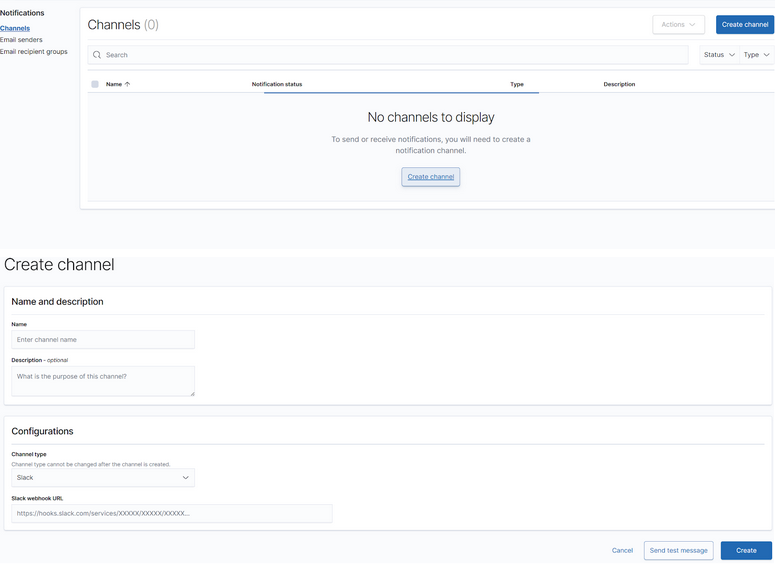Sort by Notification status column header
778x566 pixels.
point(277,85)
